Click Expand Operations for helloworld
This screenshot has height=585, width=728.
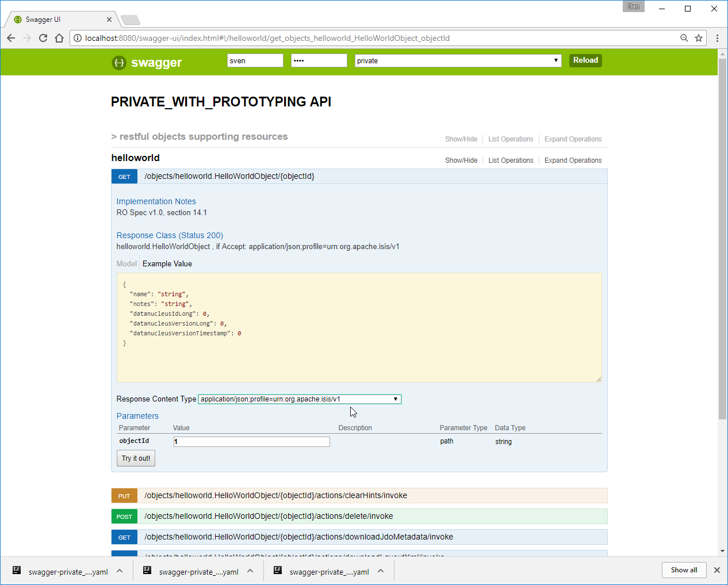pos(573,160)
